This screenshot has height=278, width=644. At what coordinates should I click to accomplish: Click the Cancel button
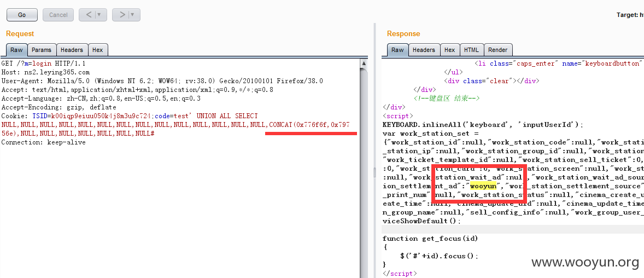point(58,15)
